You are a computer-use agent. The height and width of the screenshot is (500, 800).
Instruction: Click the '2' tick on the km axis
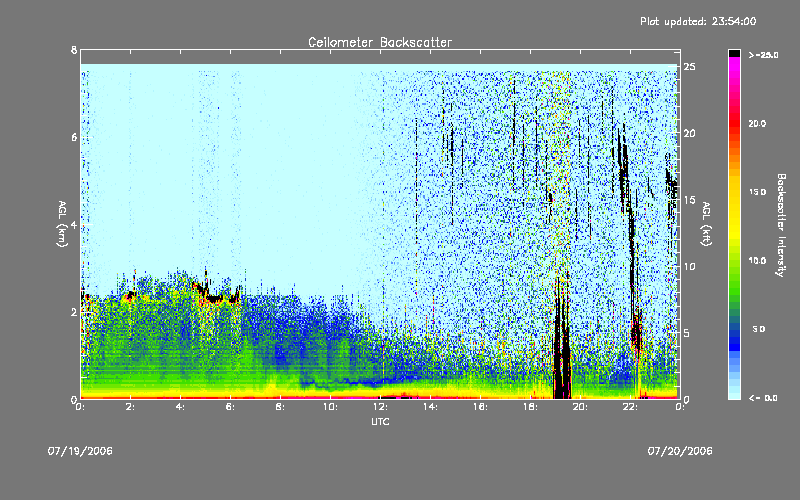74,312
